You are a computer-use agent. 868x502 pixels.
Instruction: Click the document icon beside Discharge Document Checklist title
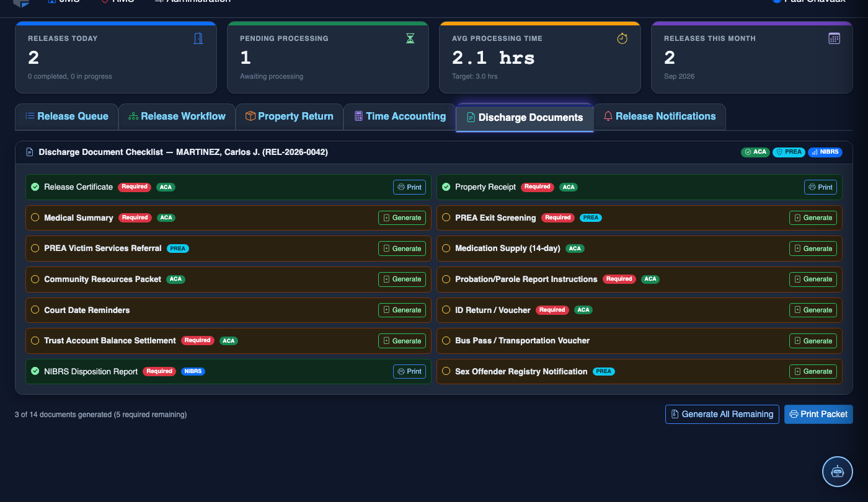(x=30, y=152)
